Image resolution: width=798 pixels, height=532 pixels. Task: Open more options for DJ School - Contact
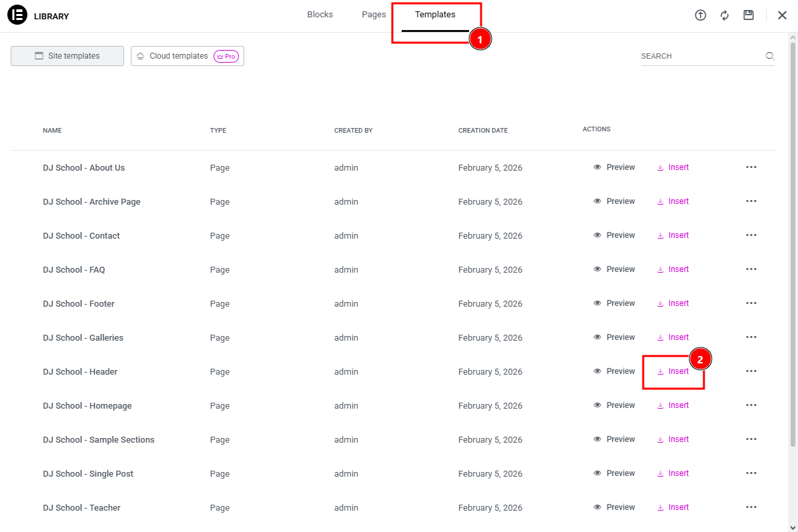pos(751,235)
